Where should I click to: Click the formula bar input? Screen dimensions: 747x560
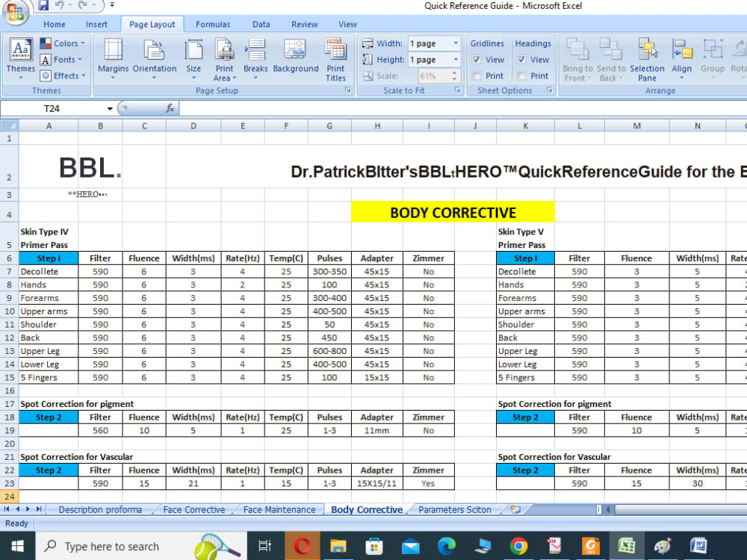pyautogui.click(x=462, y=108)
